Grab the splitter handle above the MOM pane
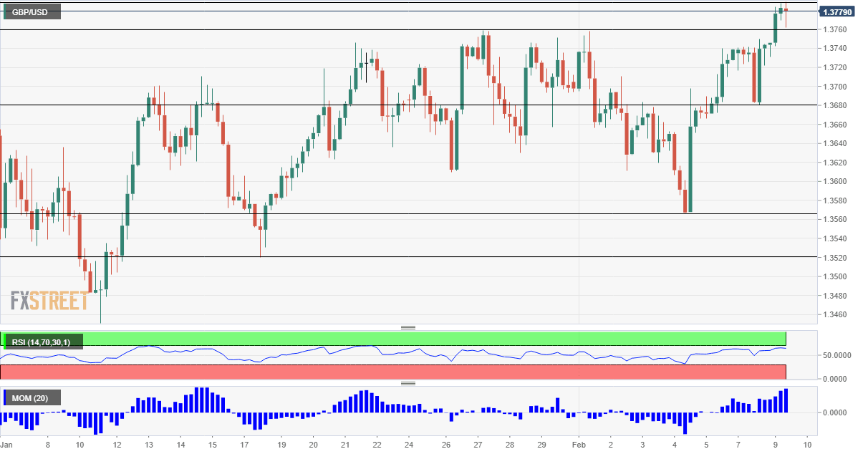The height and width of the screenshot is (454, 868). click(x=408, y=383)
